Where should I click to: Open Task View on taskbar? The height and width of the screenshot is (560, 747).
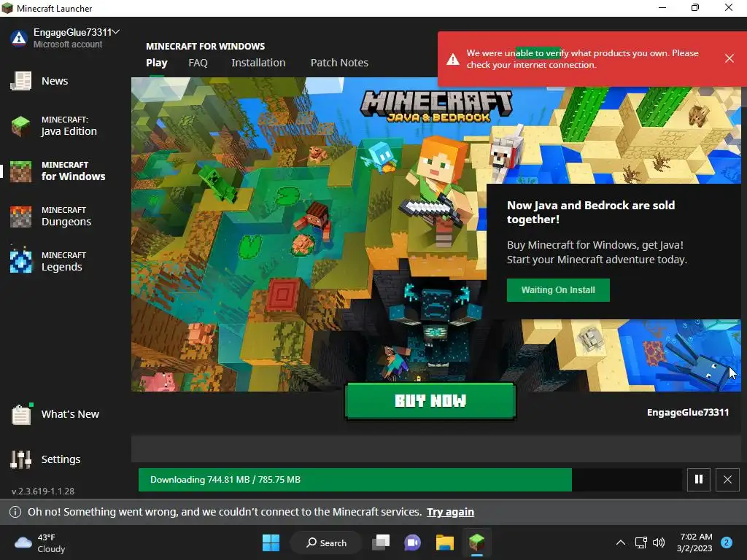point(381,542)
